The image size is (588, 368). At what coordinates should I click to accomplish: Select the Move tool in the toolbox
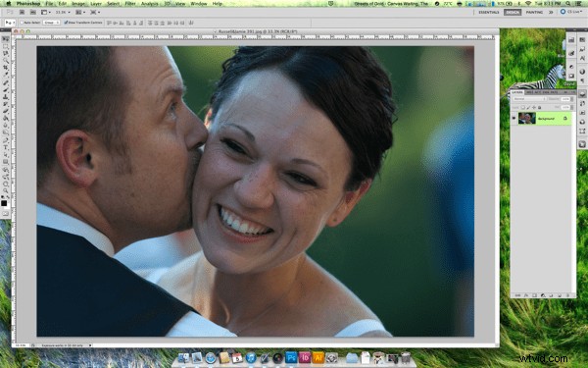coord(5,39)
